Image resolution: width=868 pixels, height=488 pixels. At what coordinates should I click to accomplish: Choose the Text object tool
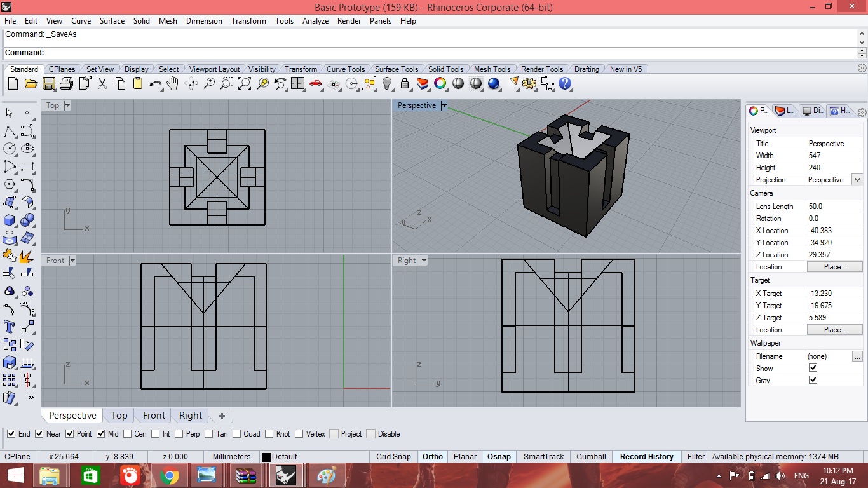(x=10, y=327)
